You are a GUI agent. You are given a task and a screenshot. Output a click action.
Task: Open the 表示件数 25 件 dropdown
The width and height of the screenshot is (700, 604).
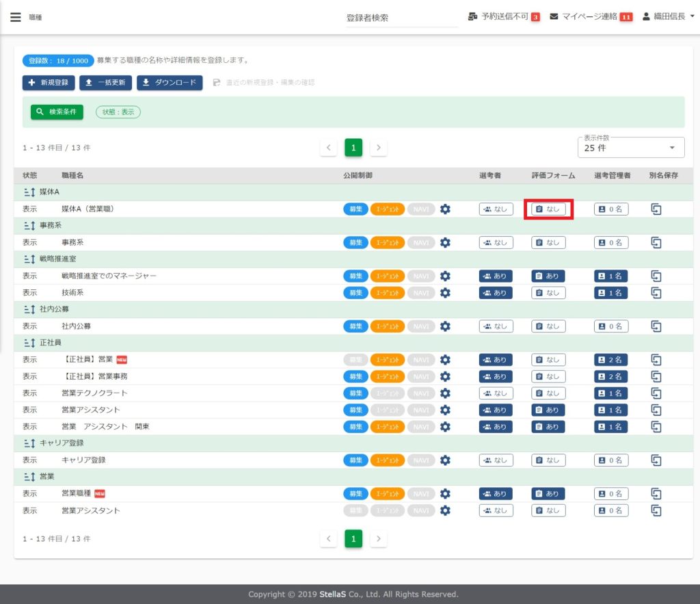point(630,148)
